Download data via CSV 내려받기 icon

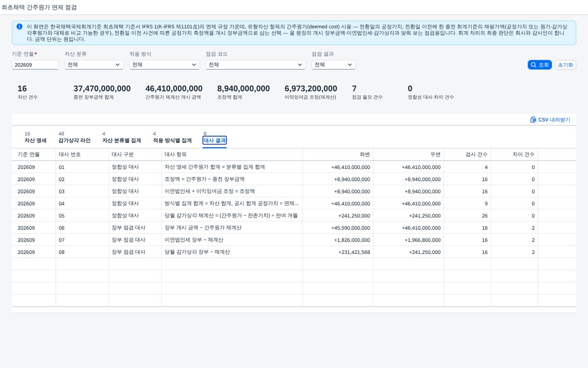pyautogui.click(x=533, y=120)
